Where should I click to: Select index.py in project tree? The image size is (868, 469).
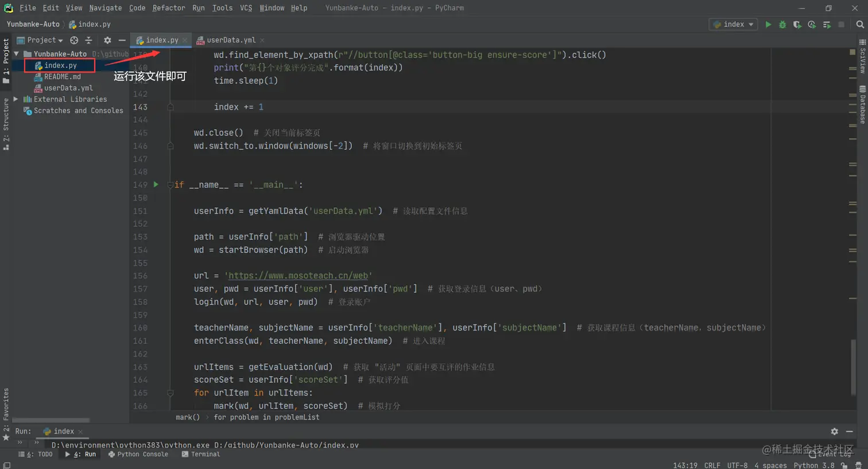pyautogui.click(x=60, y=65)
